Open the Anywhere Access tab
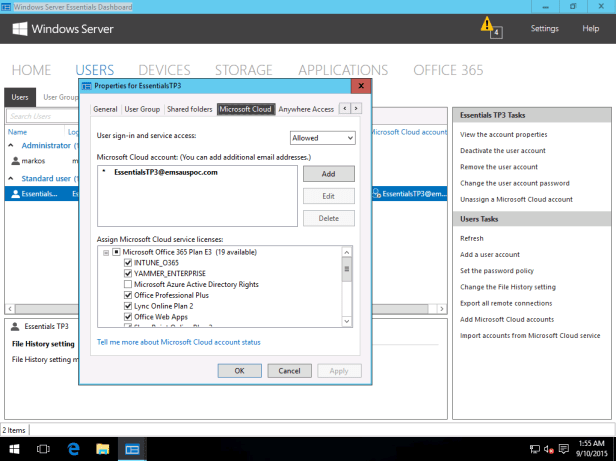The height and width of the screenshot is (461, 616). (x=306, y=108)
